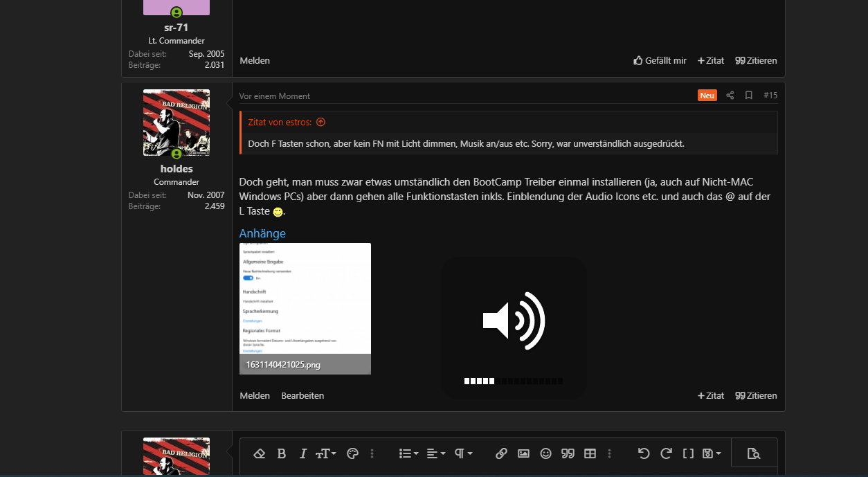The height and width of the screenshot is (477, 868).
Task: Insert a link via chain icon
Action: [x=502, y=453]
